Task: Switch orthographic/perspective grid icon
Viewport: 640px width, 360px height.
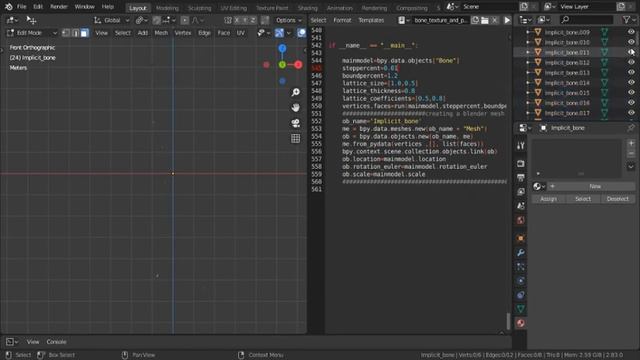Action: (296, 138)
